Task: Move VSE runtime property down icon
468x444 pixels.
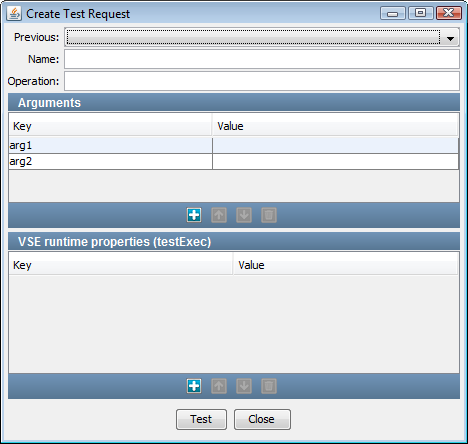Action: [x=244, y=386]
